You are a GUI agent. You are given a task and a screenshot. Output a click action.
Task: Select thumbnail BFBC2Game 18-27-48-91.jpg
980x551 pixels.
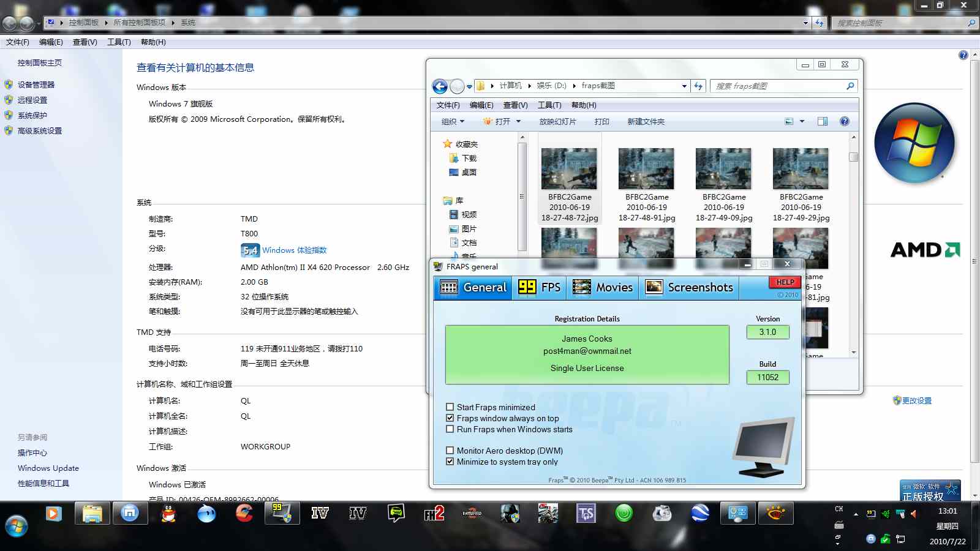click(646, 185)
